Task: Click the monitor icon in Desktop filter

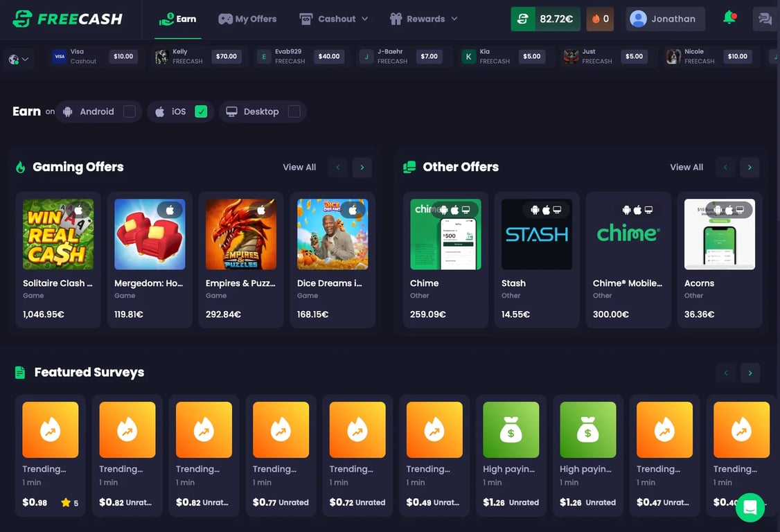Action: pos(232,112)
